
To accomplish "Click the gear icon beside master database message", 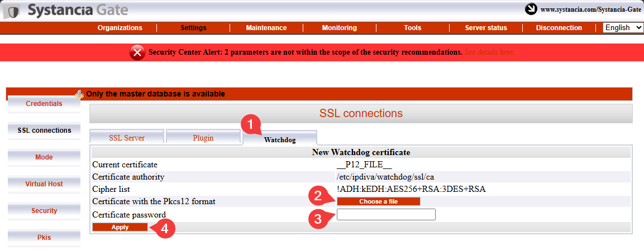I will pyautogui.click(x=79, y=95).
